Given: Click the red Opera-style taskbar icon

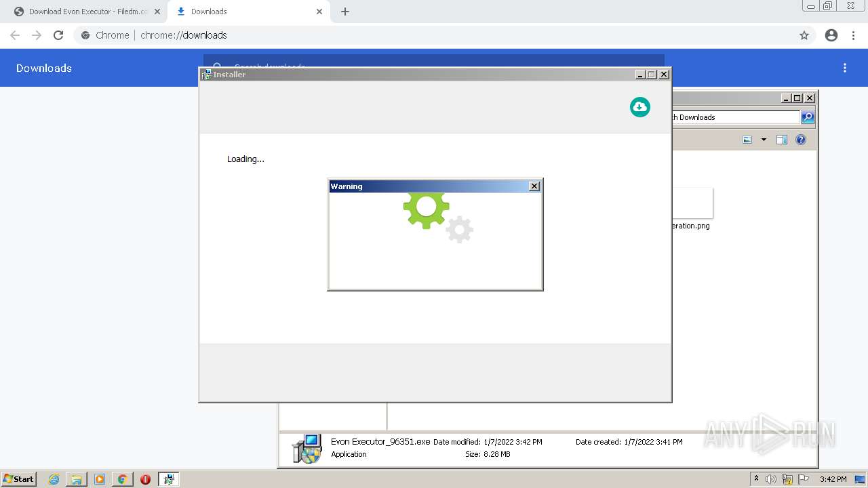Looking at the screenshot, I should click(145, 479).
